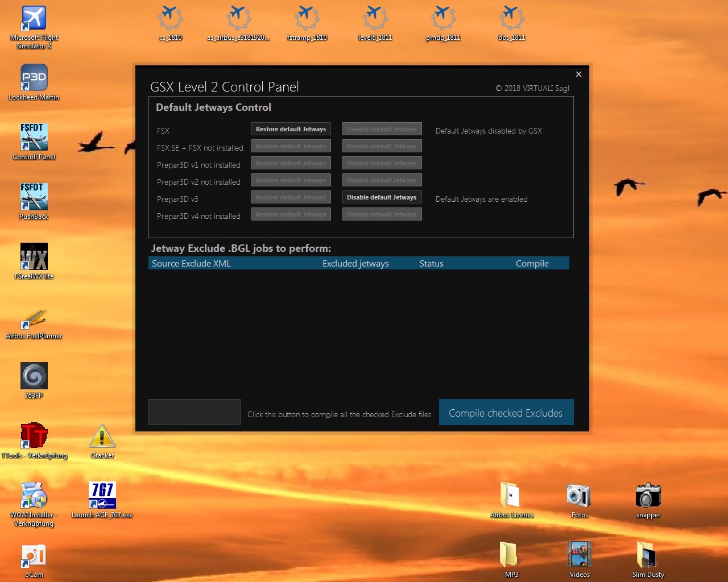The height and width of the screenshot is (582, 728).
Task: Click the Status column header
Action: pos(431,263)
